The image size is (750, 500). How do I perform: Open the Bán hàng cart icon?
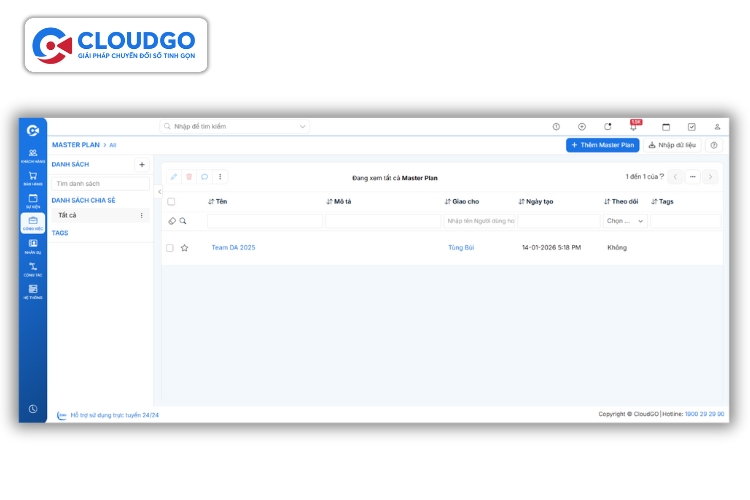tap(33, 177)
